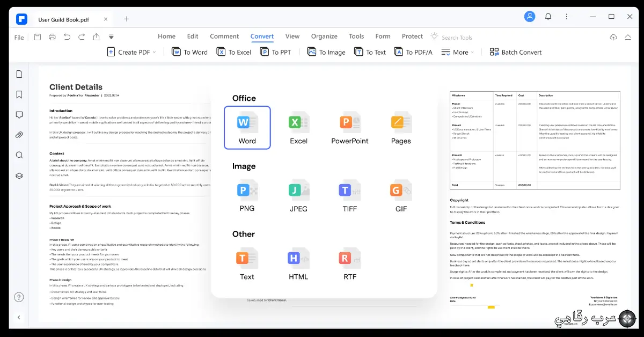Select the Pages format icon
This screenshot has height=337, width=644.
click(401, 128)
